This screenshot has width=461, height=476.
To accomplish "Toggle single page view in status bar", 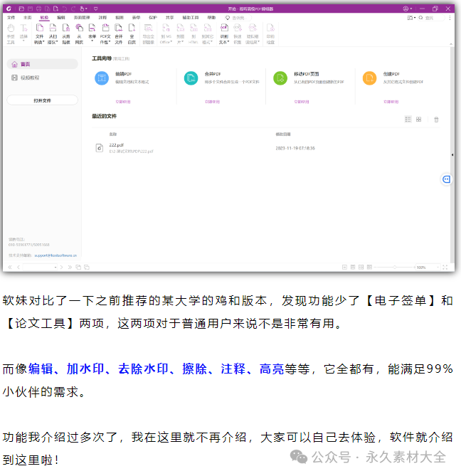I will tap(344, 267).
